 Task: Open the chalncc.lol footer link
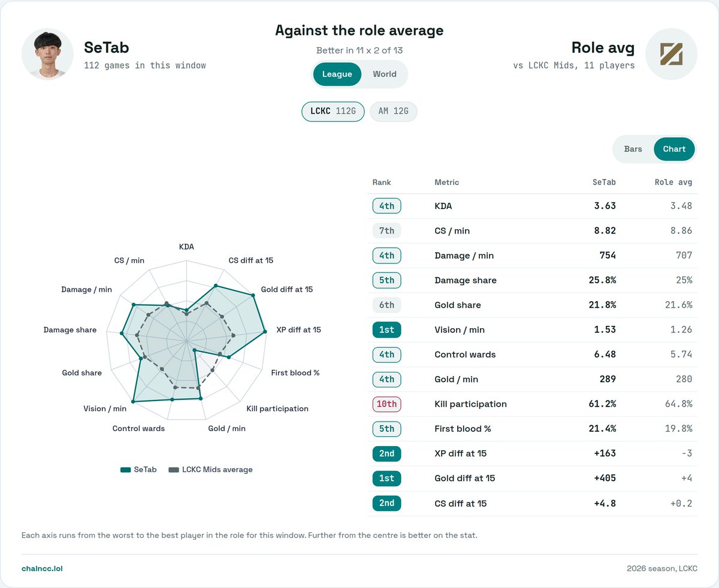click(42, 568)
